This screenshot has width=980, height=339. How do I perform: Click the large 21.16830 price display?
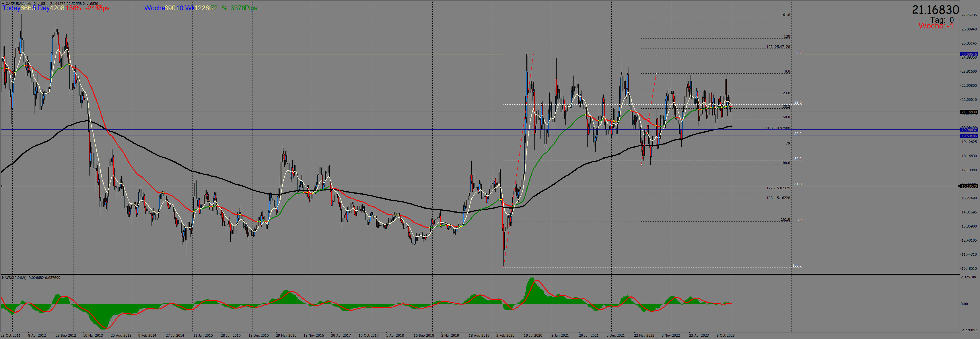[935, 10]
